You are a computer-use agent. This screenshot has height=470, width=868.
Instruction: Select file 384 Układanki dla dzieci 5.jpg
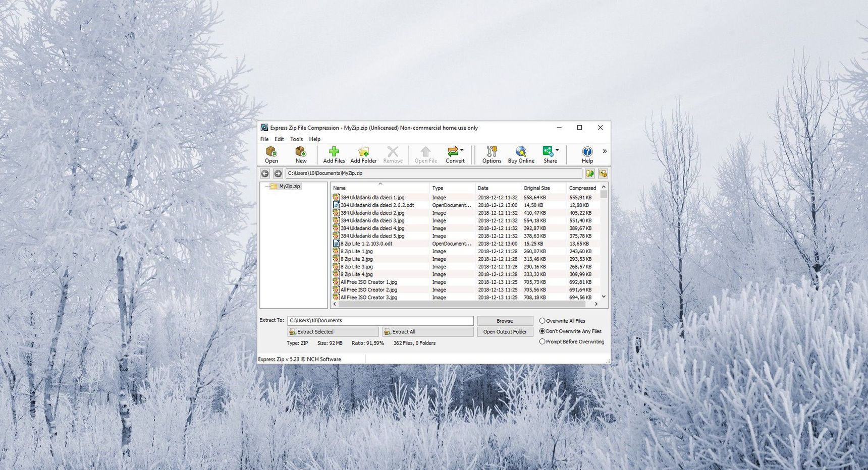click(x=372, y=236)
